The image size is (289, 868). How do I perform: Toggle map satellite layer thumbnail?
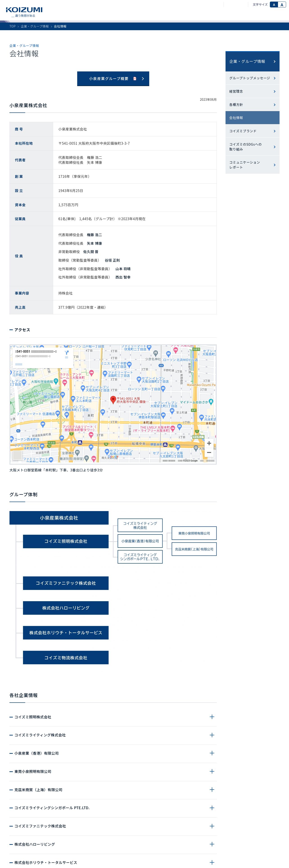[x=17, y=455]
